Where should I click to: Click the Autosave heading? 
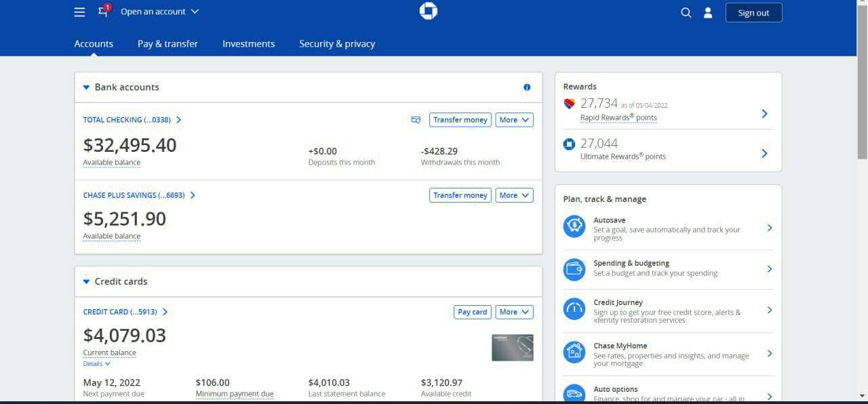(610, 220)
